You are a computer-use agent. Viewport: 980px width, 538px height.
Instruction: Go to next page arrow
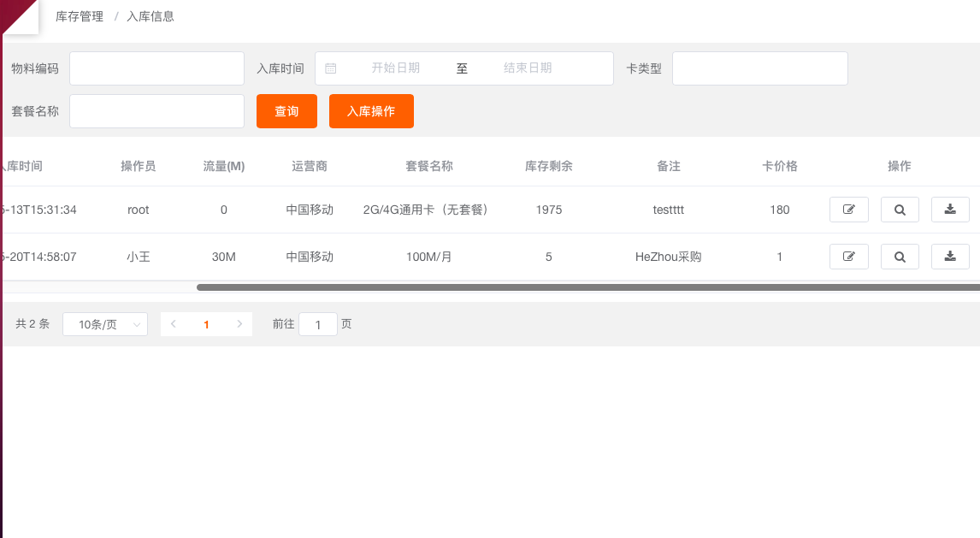coord(239,324)
